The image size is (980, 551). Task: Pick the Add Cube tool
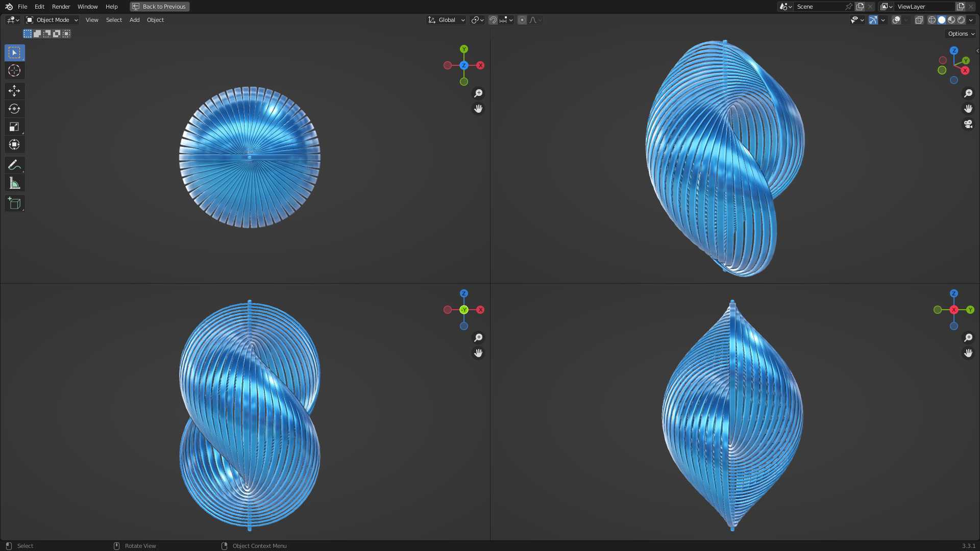click(14, 204)
